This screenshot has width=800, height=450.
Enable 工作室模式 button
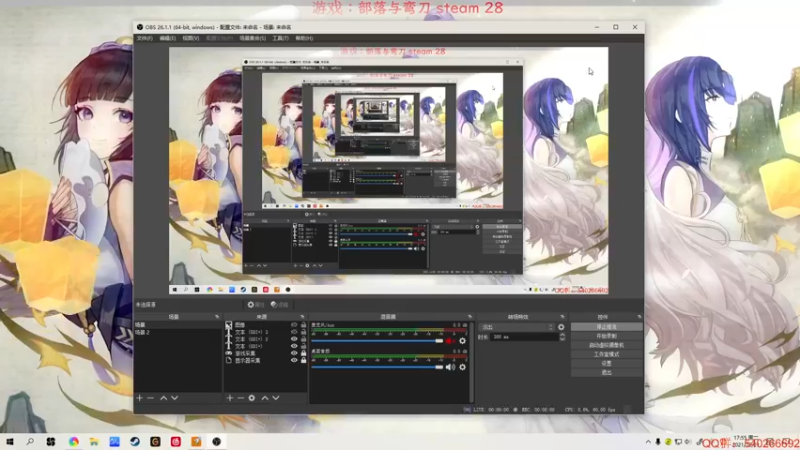point(606,354)
